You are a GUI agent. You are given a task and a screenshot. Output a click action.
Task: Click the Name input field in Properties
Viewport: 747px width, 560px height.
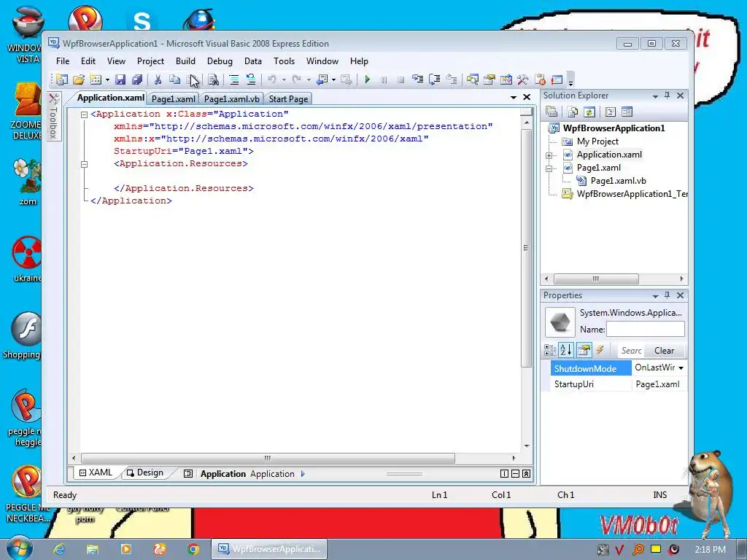[646, 329]
